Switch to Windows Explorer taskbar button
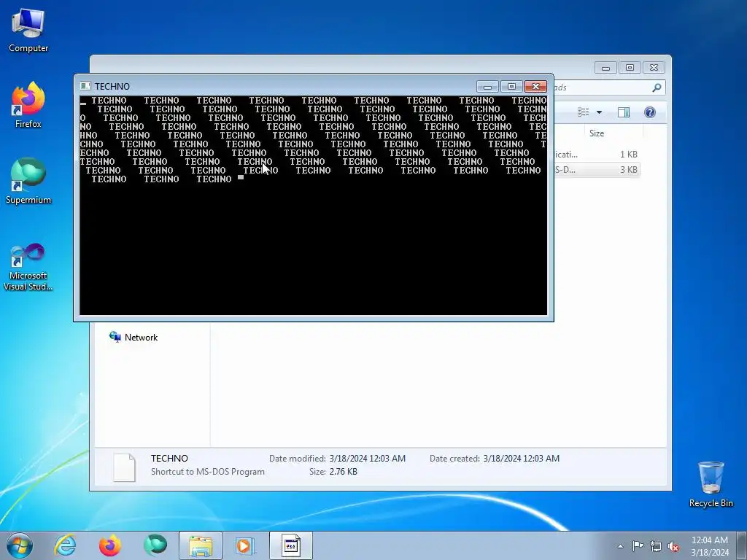This screenshot has height=560, width=747. (201, 545)
